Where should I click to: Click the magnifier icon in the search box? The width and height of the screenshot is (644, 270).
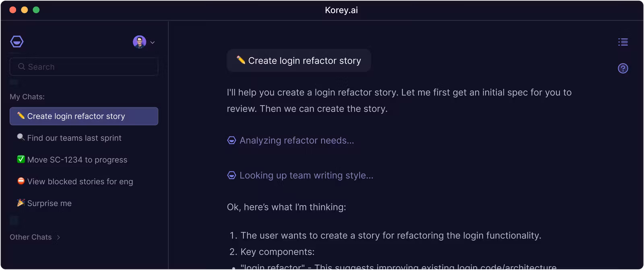21,67
